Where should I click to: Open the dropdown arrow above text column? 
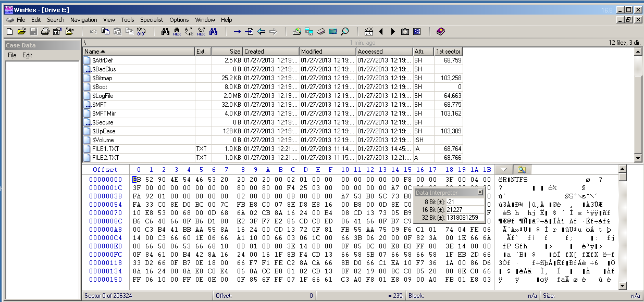pyautogui.click(x=503, y=170)
